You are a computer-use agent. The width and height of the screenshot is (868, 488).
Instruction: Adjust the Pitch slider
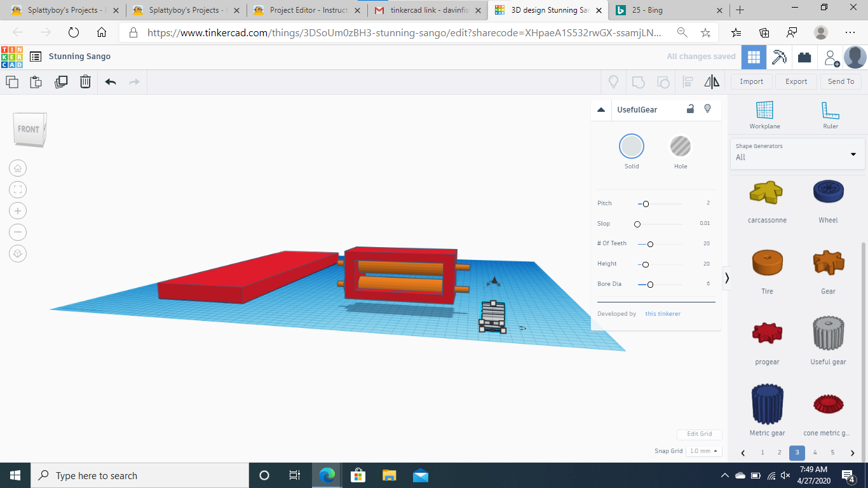pos(646,204)
